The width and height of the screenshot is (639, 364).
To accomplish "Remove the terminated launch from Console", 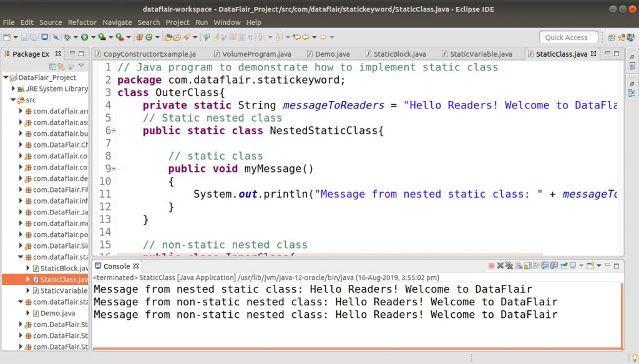I will [x=499, y=265].
